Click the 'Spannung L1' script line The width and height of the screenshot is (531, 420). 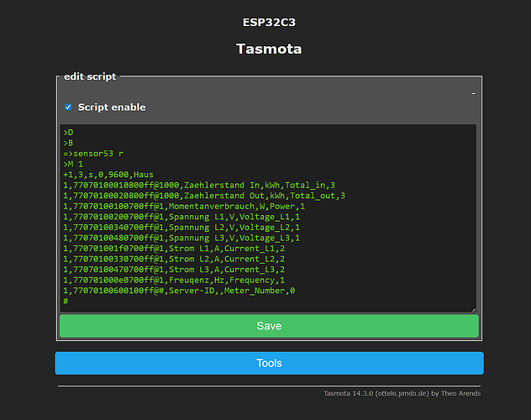(x=181, y=217)
